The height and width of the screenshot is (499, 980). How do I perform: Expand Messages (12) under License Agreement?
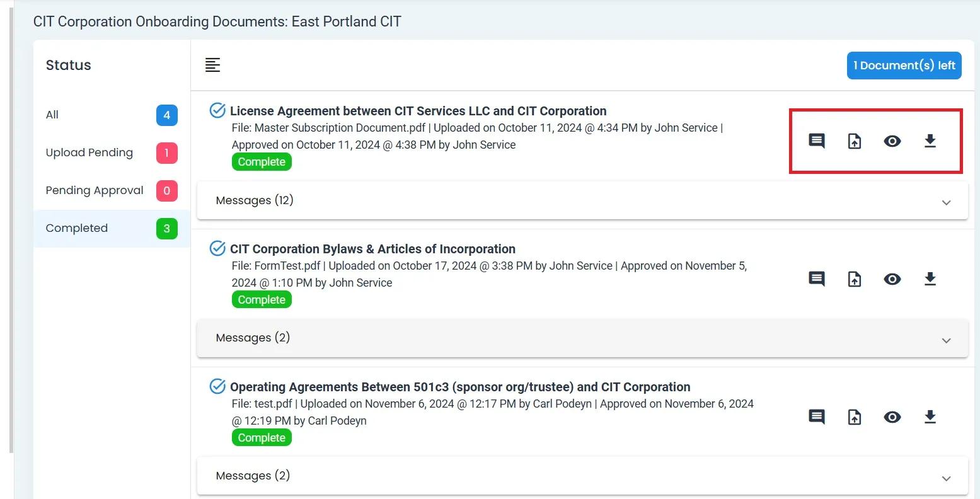tap(946, 202)
